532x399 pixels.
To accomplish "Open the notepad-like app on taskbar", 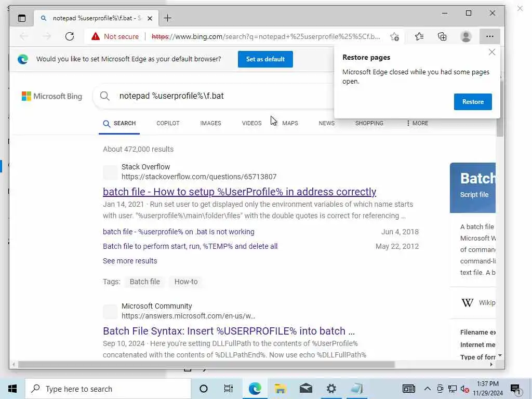I will tap(356, 389).
